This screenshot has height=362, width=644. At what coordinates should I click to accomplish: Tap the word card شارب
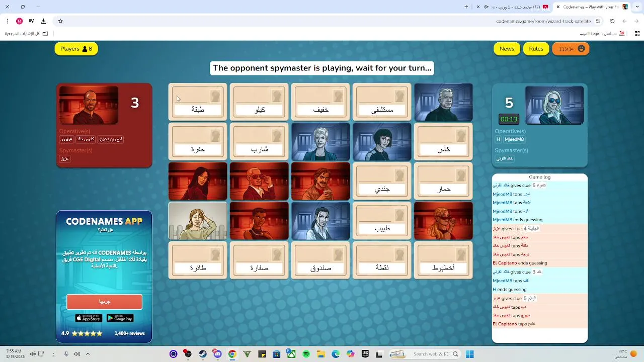pyautogui.click(x=259, y=142)
